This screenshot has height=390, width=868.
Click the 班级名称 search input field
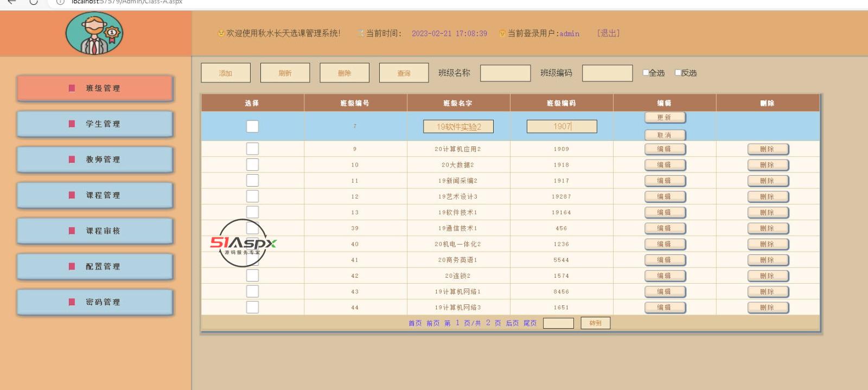click(x=505, y=73)
